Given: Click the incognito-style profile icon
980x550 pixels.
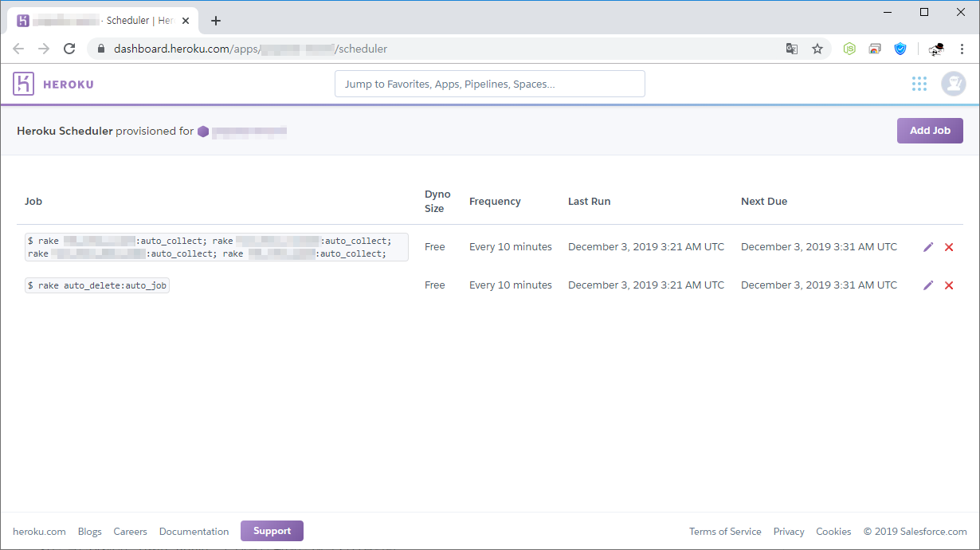Looking at the screenshot, I should tap(936, 49).
